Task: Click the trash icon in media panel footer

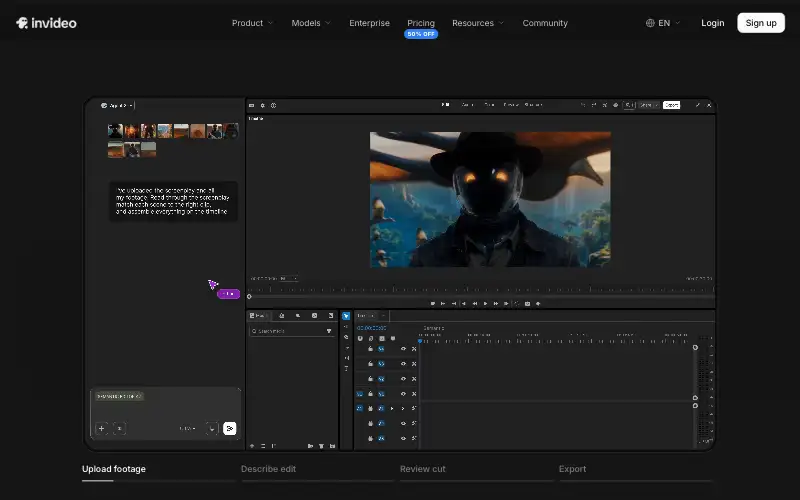Action: 321,446
